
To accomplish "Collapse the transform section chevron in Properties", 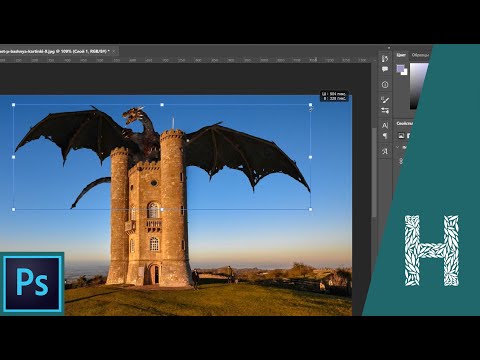I will pos(397,147).
